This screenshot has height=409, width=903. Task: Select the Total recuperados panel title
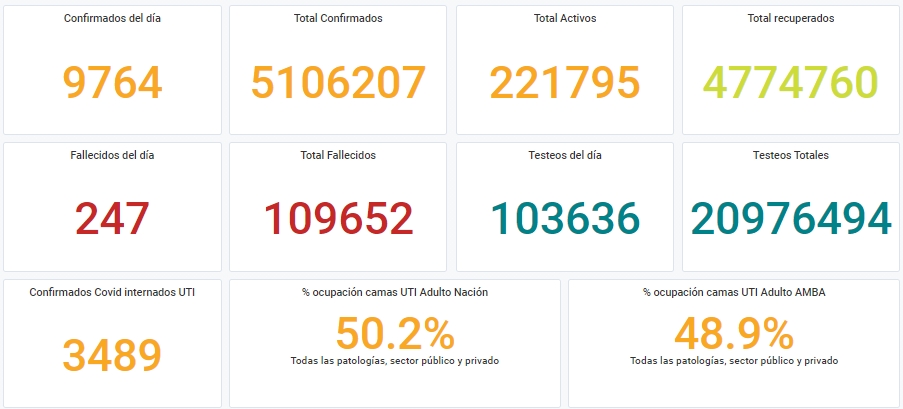tap(791, 18)
